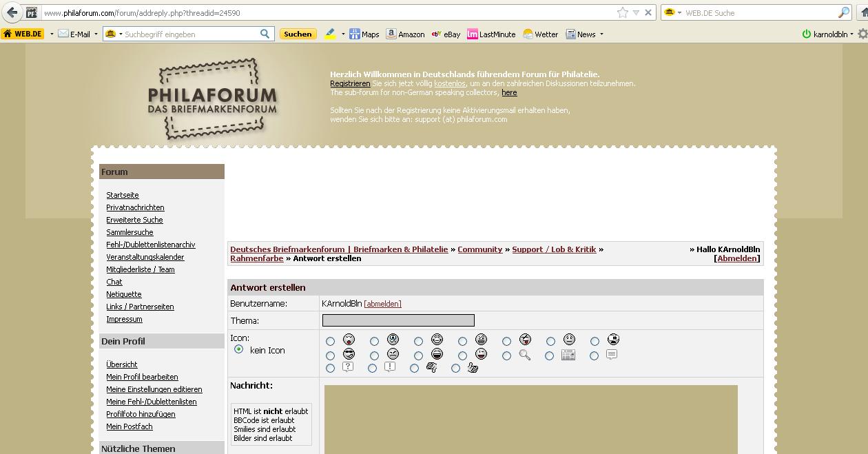Expand the News dropdown in toolbar
Image resolution: width=868 pixels, height=454 pixels.
(x=601, y=34)
